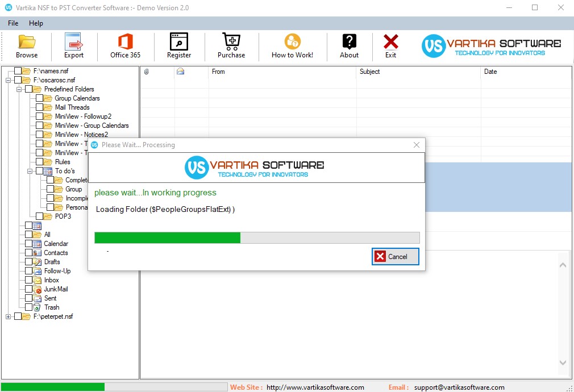Cancel the folder loading process

point(396,257)
